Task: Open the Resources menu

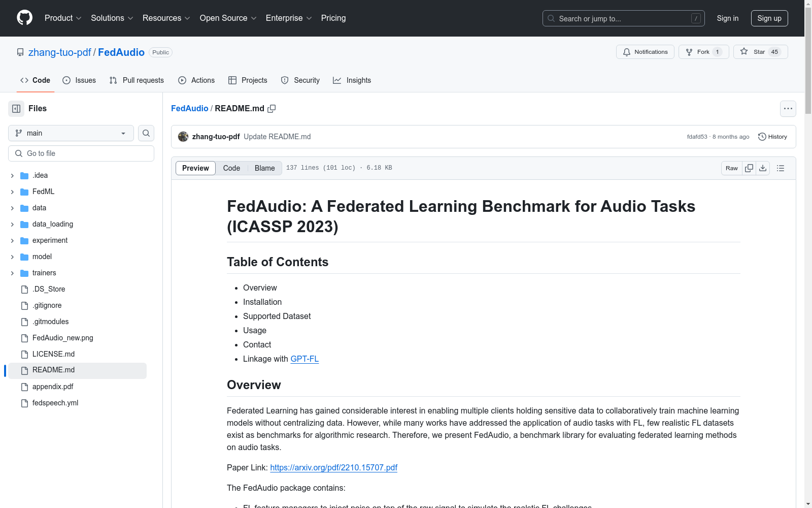Action: click(x=166, y=18)
